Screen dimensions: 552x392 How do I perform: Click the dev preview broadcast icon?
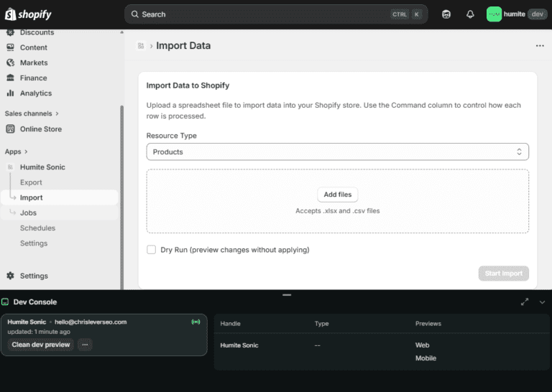click(x=195, y=322)
